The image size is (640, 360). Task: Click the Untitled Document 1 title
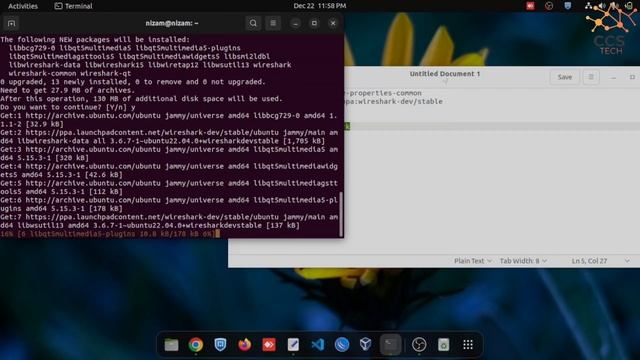(444, 74)
